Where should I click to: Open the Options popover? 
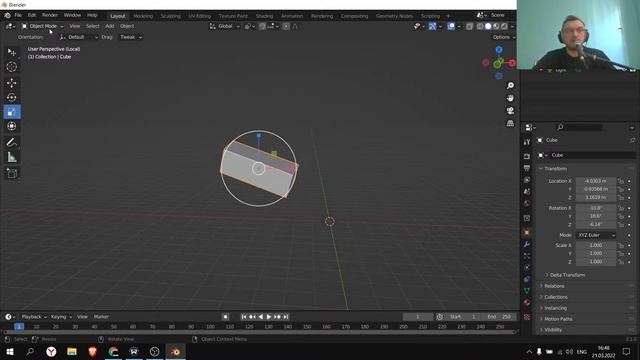(503, 37)
